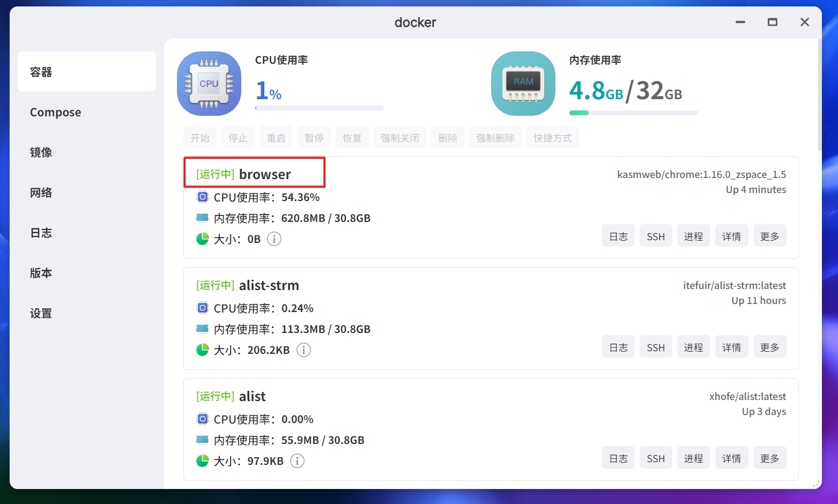
Task: Click the 强制关闭 force close button
Action: [400, 138]
